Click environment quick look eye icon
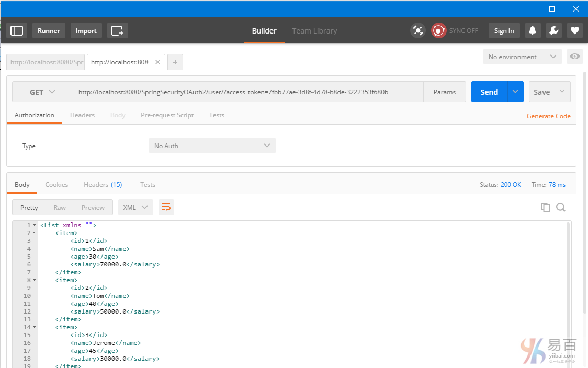The image size is (588, 368). pos(574,57)
